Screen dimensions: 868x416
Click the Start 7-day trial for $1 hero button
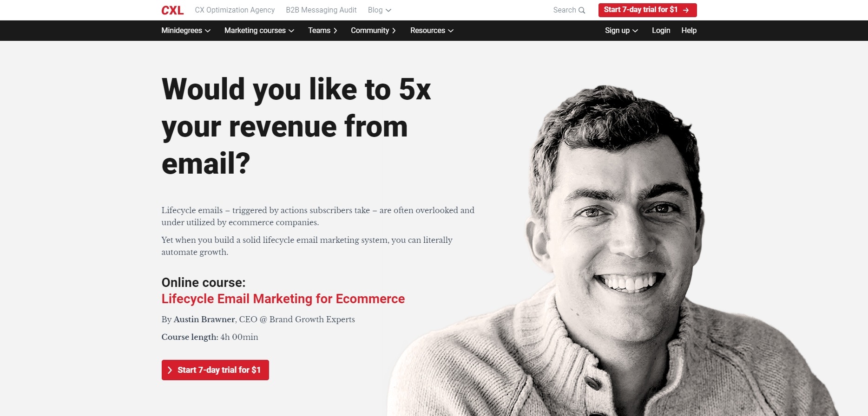pos(215,370)
